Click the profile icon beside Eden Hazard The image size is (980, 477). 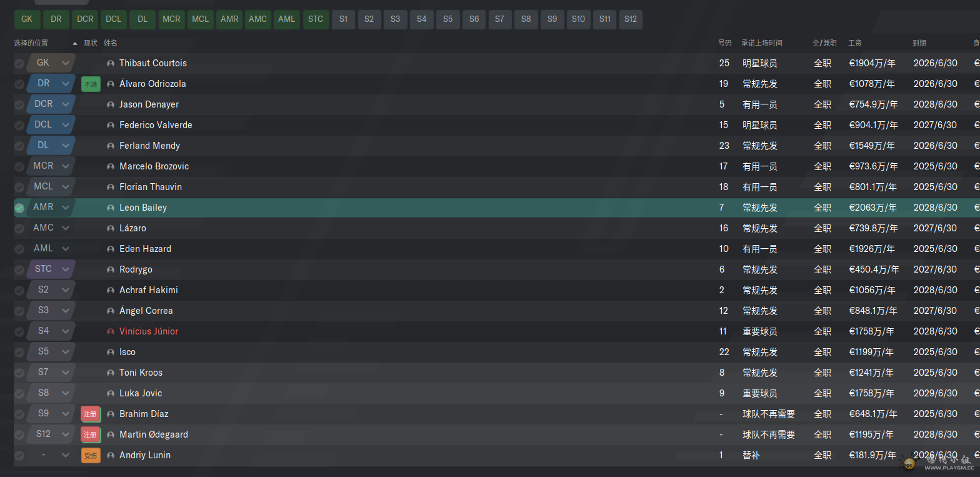pos(111,249)
